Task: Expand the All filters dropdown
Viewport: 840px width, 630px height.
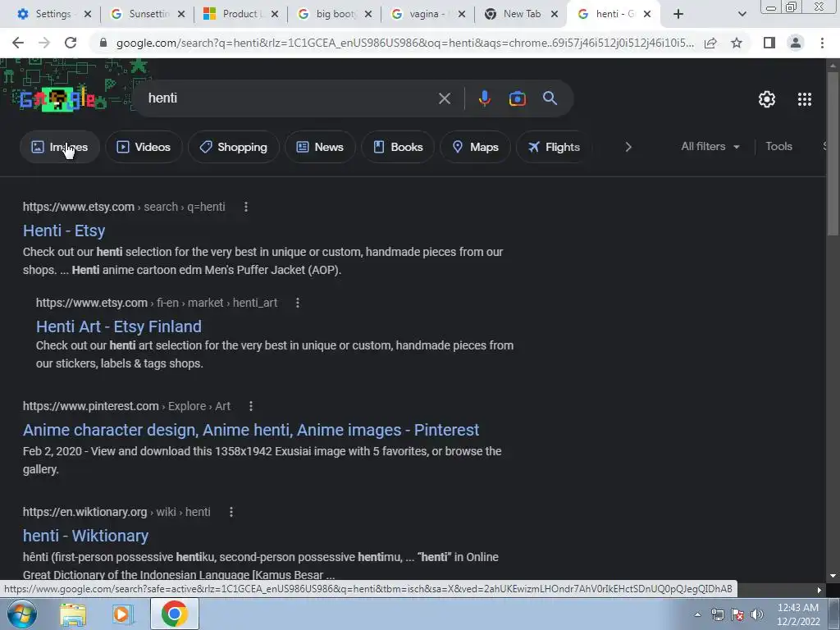Action: click(710, 146)
